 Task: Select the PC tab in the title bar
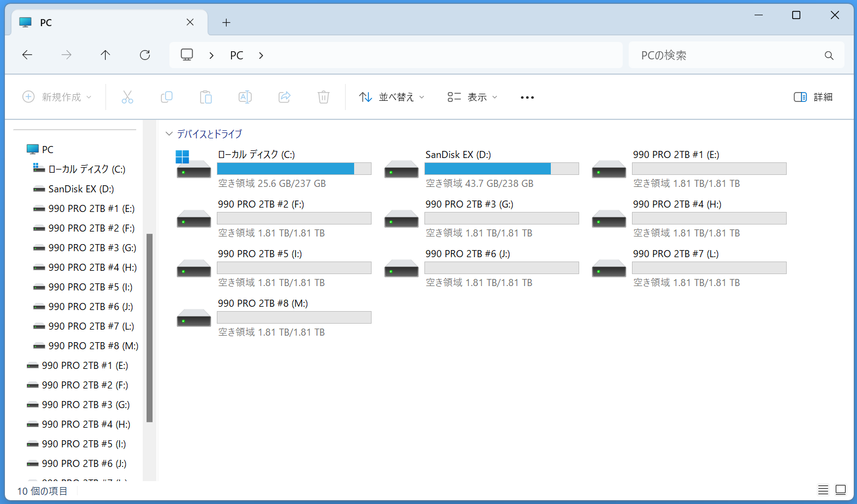tap(110, 22)
